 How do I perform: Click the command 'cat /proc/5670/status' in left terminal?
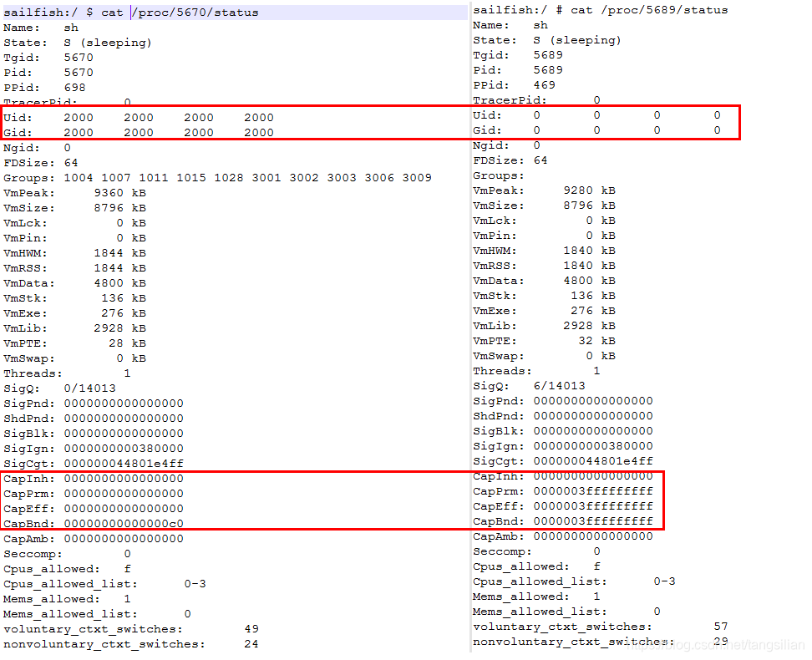[x=180, y=13]
